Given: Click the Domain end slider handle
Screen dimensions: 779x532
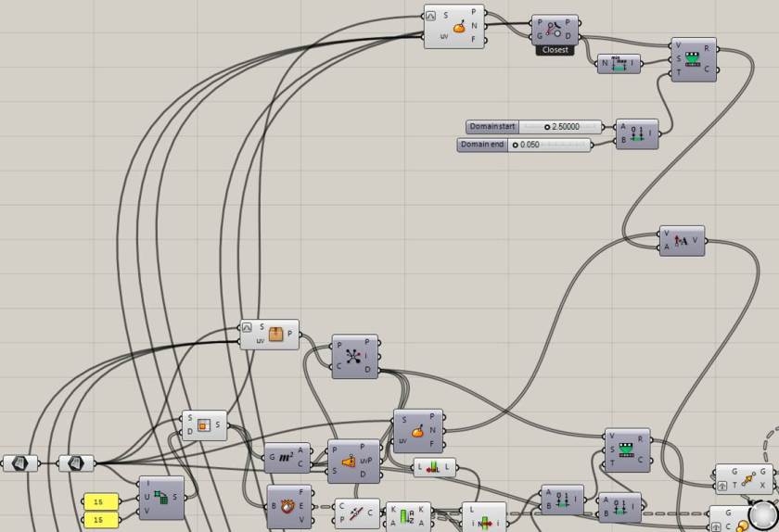Looking at the screenshot, I should pyautogui.click(x=515, y=146).
